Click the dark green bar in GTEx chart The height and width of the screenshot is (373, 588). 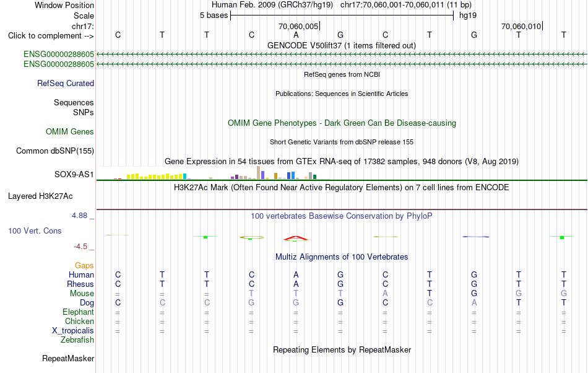tap(314, 177)
